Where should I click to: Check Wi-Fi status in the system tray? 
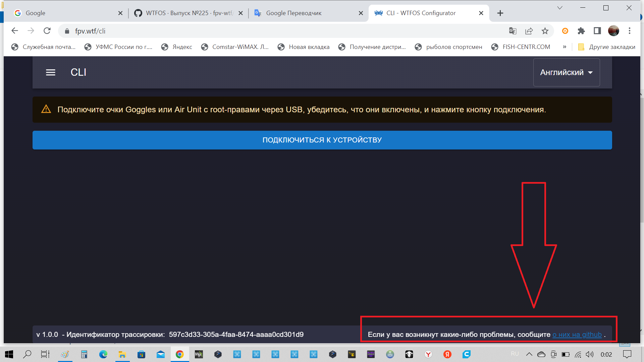pyautogui.click(x=578, y=354)
